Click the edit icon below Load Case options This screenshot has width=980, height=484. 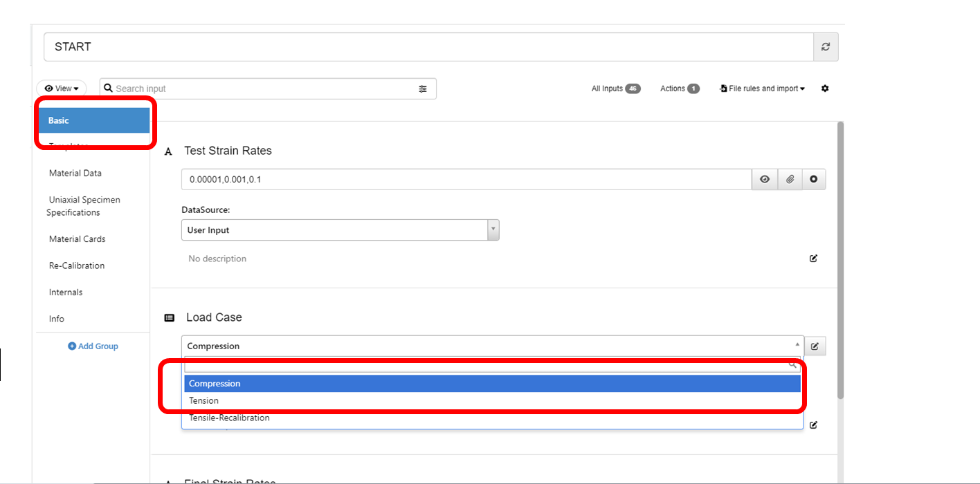coord(813,425)
